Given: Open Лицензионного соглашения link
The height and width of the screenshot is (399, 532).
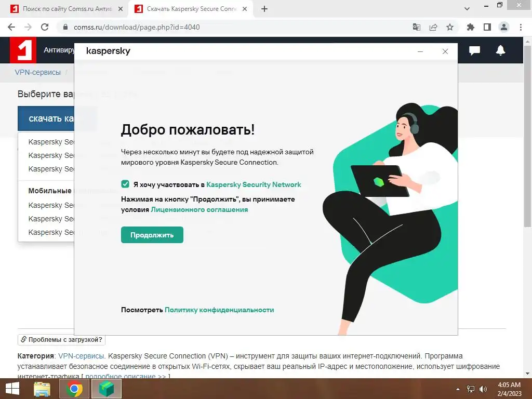Looking at the screenshot, I should point(199,210).
